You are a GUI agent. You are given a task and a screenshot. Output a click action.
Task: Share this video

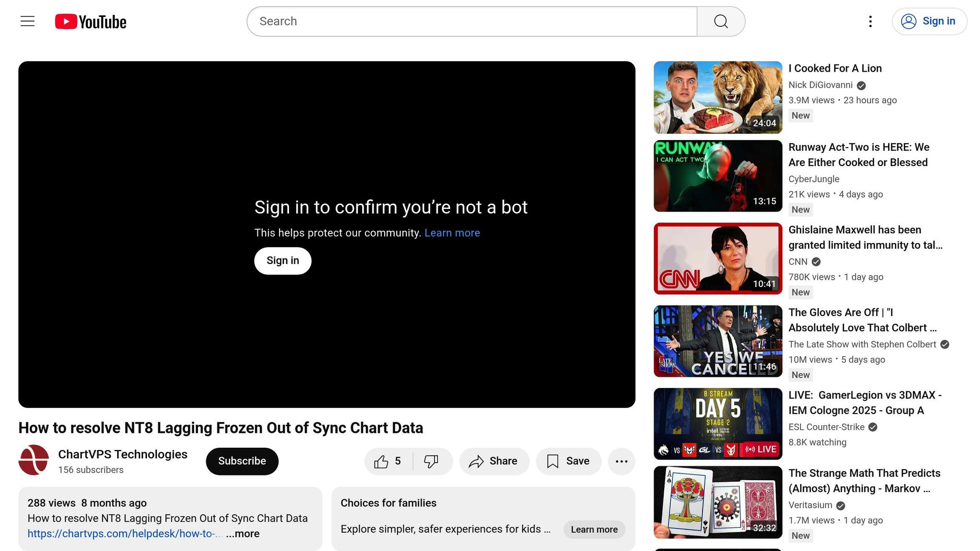click(x=494, y=461)
